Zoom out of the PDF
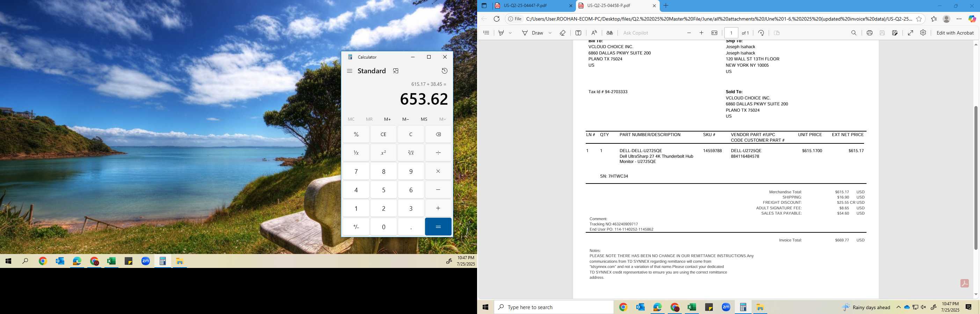This screenshot has height=314, width=980. (689, 33)
